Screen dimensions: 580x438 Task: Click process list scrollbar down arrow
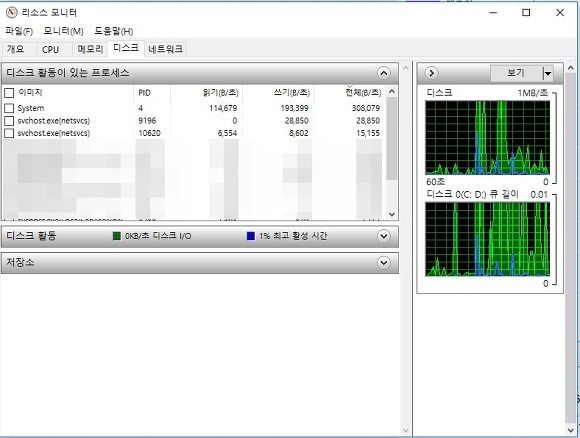click(392, 214)
